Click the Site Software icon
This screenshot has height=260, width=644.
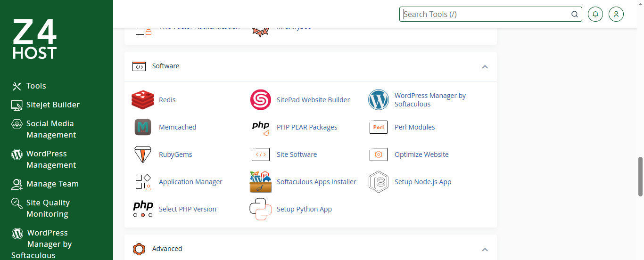click(261, 154)
